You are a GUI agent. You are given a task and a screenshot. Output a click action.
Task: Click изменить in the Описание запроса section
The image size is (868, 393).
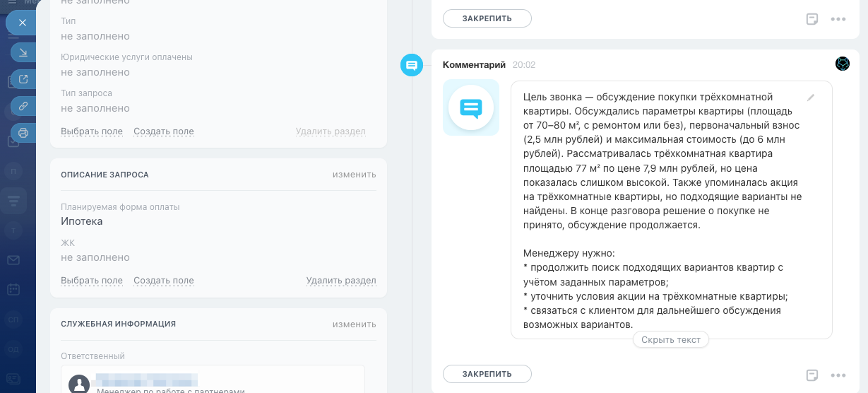[x=354, y=175]
